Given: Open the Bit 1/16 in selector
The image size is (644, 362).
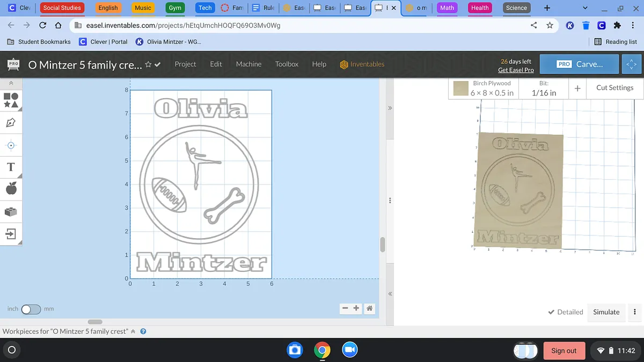Looking at the screenshot, I should click(544, 88).
